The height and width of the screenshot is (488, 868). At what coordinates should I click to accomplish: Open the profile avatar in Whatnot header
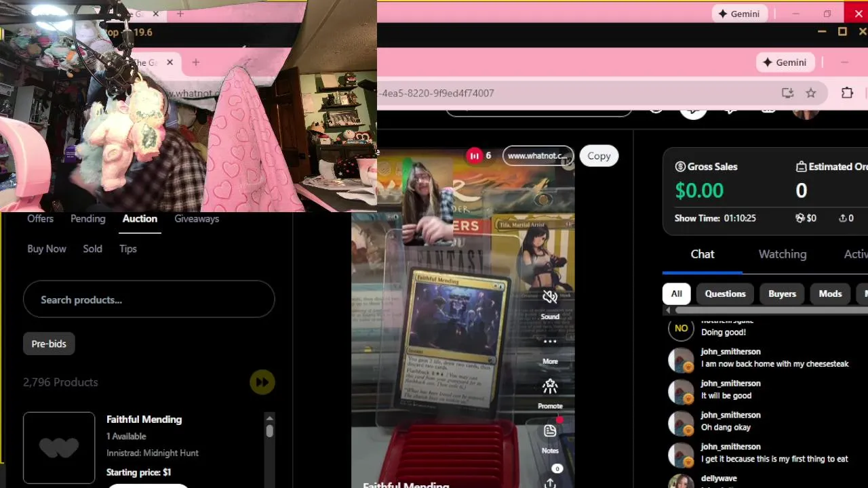tap(806, 114)
